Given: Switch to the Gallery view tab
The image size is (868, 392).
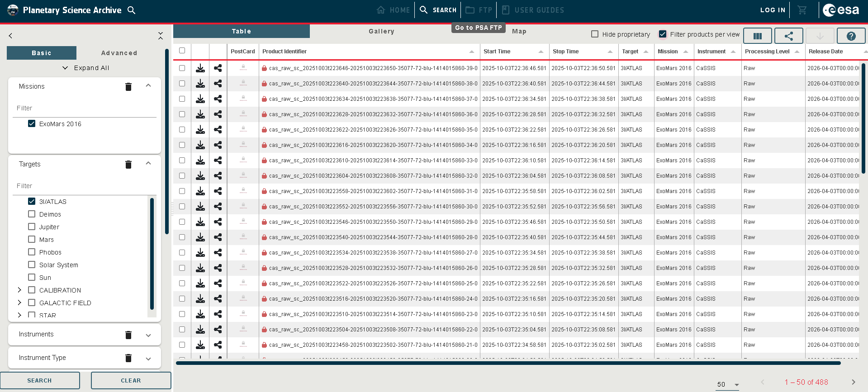Looking at the screenshot, I should coord(381,31).
